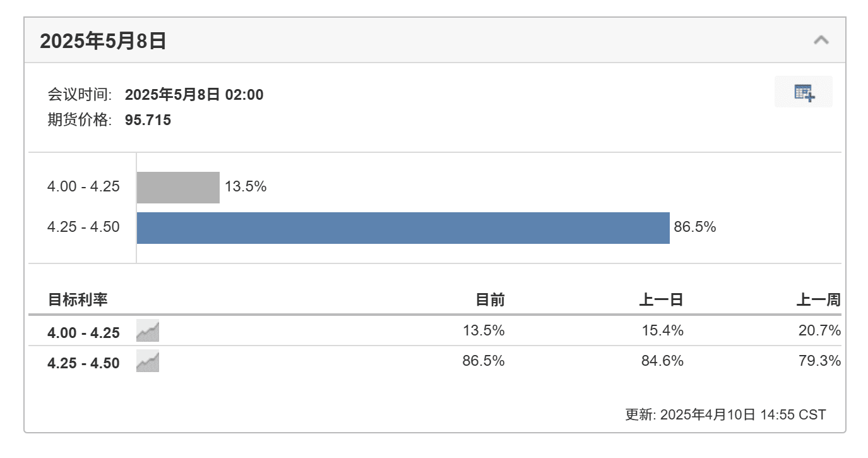Click the 4.25 - 4.50 label beside the blue bar
This screenshot has width=868, height=458.
click(x=83, y=227)
